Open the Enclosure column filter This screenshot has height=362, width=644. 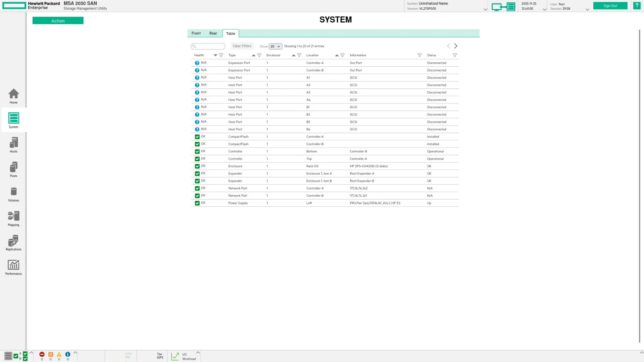tap(299, 56)
